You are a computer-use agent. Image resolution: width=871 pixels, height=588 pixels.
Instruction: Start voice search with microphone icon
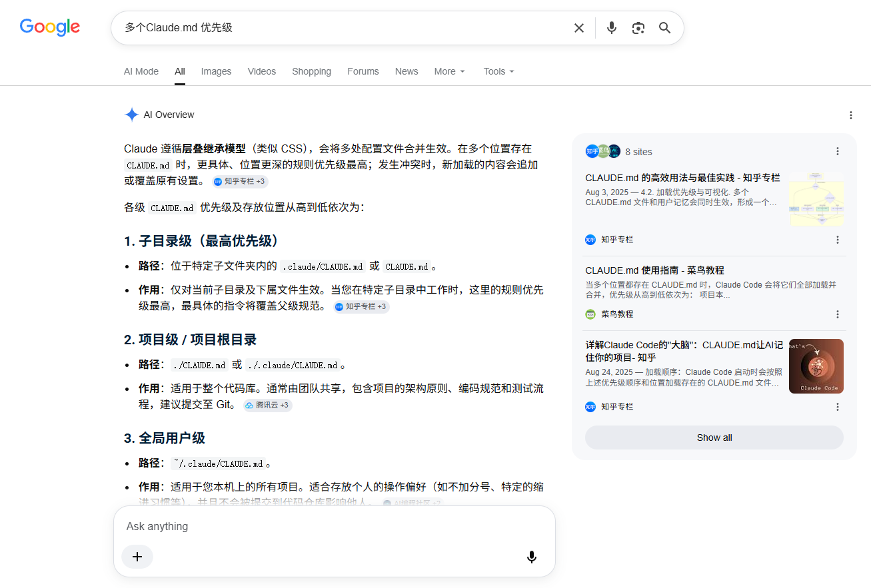tap(612, 28)
